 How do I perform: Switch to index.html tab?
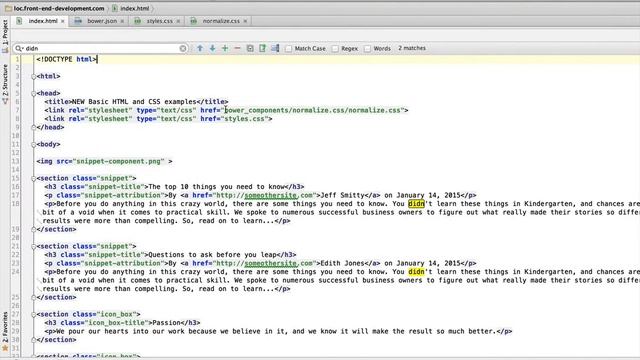pyautogui.click(x=42, y=21)
